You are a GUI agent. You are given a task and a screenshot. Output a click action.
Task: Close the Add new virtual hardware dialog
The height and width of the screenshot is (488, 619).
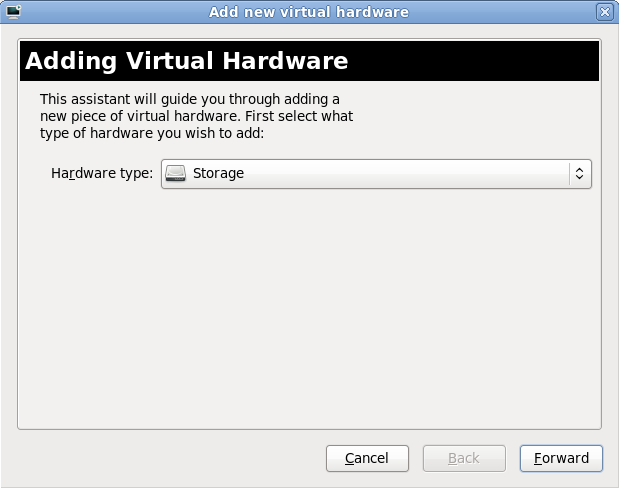603,12
